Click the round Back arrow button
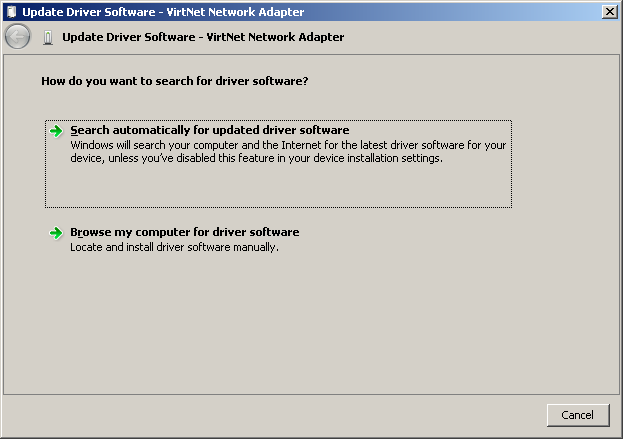 tap(17, 37)
